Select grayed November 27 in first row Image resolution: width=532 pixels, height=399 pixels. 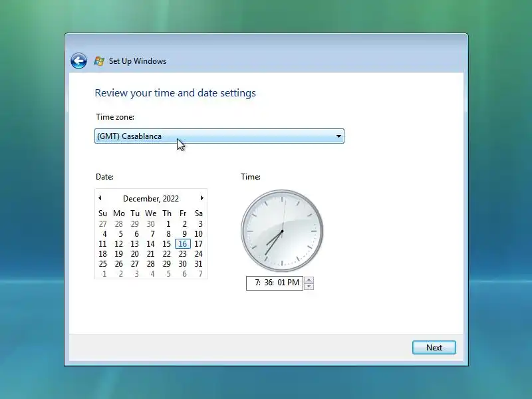(102, 224)
